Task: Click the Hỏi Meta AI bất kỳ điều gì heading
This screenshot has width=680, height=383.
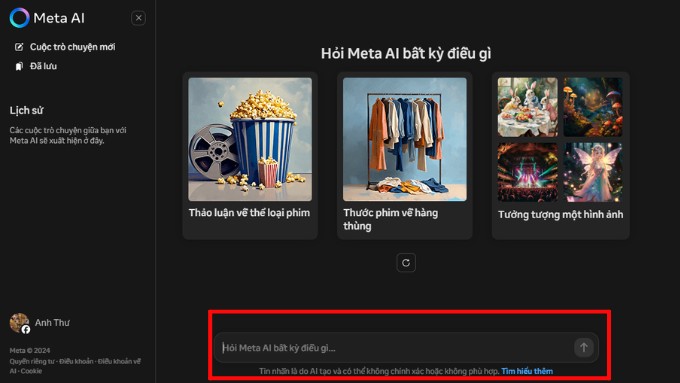Action: (x=406, y=54)
